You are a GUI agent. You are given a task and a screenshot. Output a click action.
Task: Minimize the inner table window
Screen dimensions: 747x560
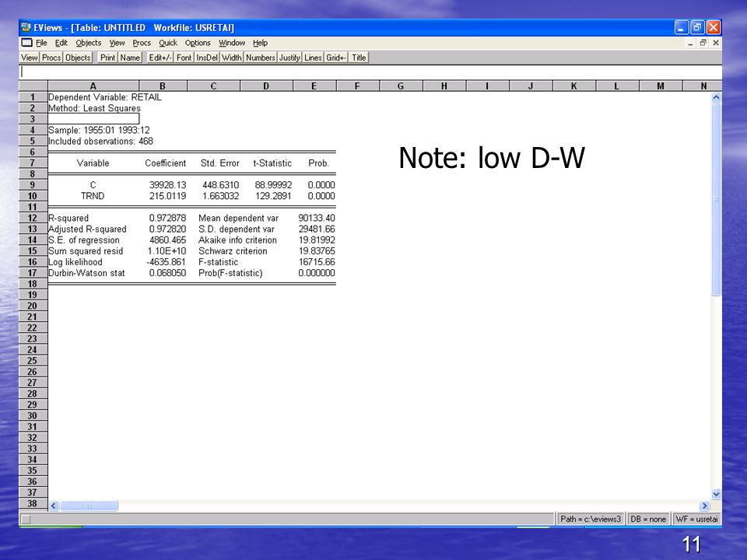(x=690, y=43)
